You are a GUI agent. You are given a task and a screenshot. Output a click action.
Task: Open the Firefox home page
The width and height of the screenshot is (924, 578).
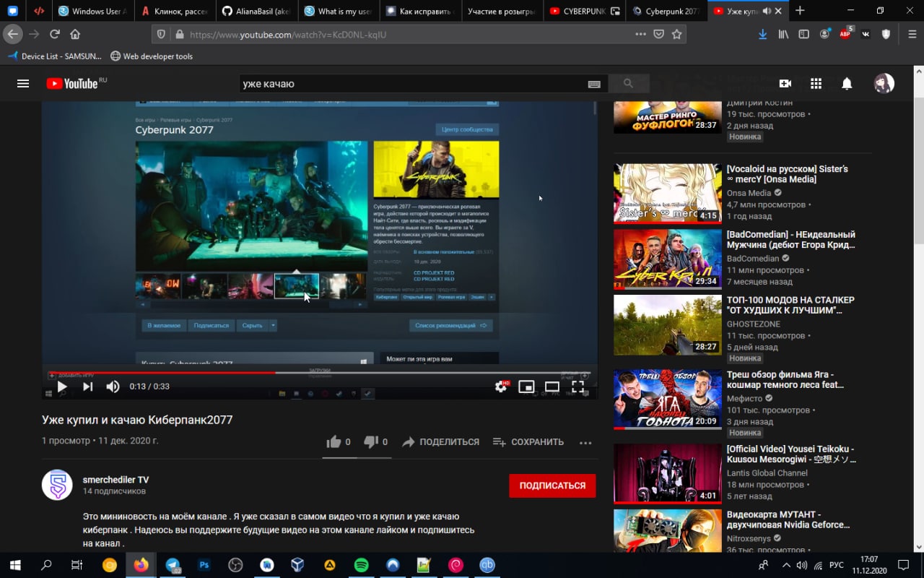(x=75, y=34)
